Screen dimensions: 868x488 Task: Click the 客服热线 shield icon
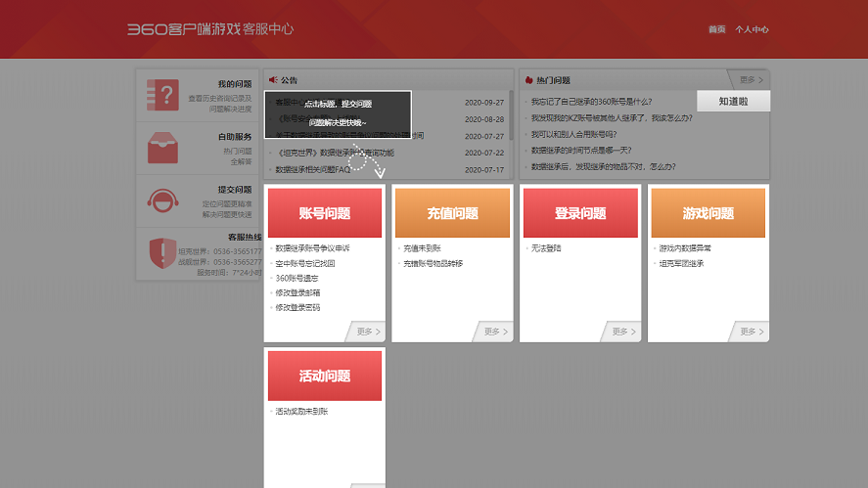tap(162, 253)
